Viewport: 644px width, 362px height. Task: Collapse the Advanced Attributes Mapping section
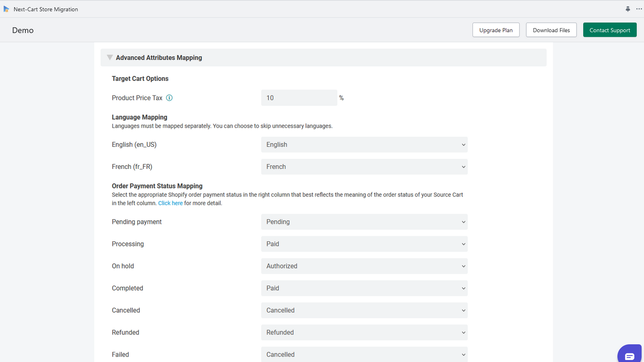(x=110, y=57)
